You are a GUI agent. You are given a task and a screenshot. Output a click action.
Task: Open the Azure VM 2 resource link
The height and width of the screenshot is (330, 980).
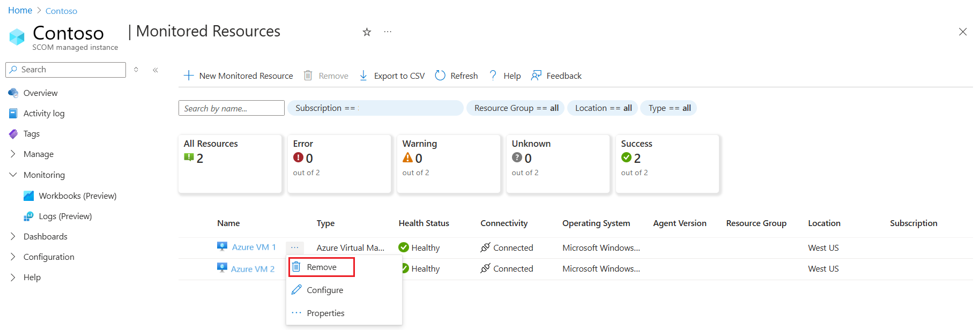pyautogui.click(x=253, y=269)
